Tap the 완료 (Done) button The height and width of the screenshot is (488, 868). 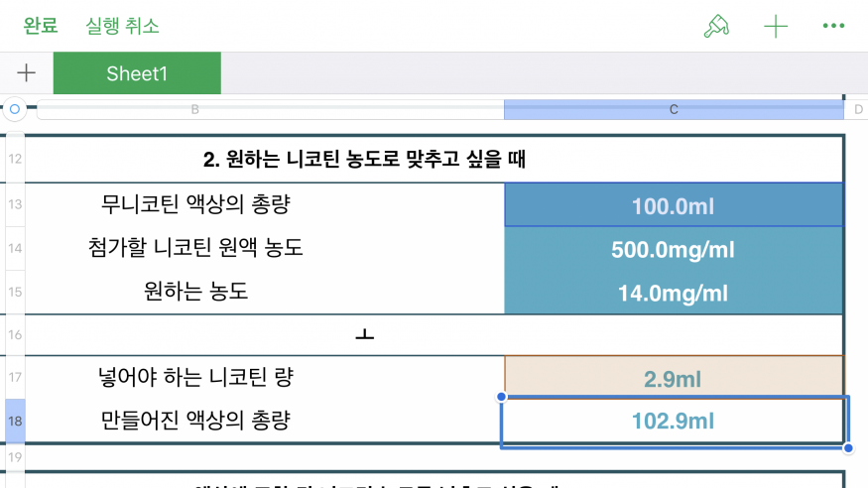[x=41, y=26]
